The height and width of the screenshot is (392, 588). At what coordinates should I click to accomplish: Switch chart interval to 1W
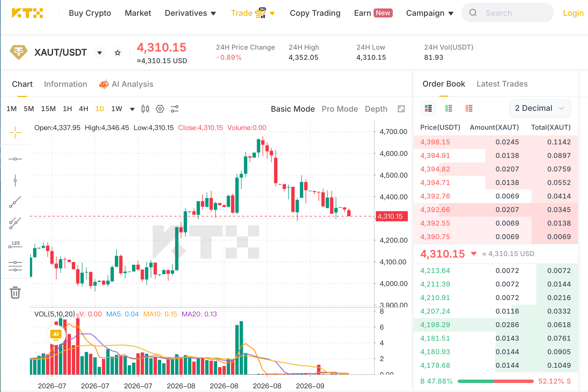click(x=117, y=109)
